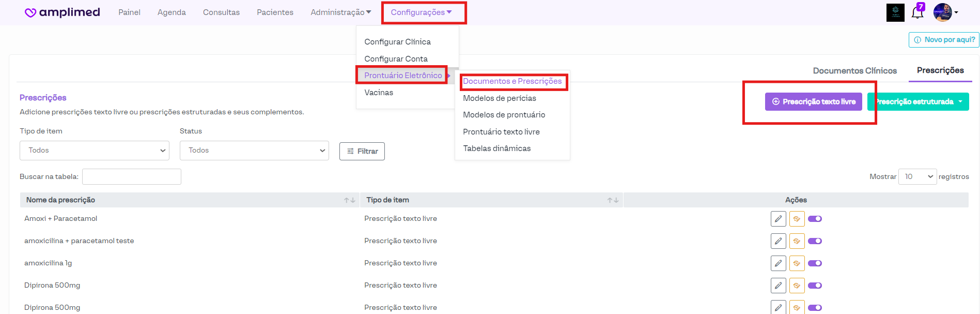The image size is (980, 314).
Task: Click orange icon for Amoxi + Paracetamol row
Action: (797, 219)
